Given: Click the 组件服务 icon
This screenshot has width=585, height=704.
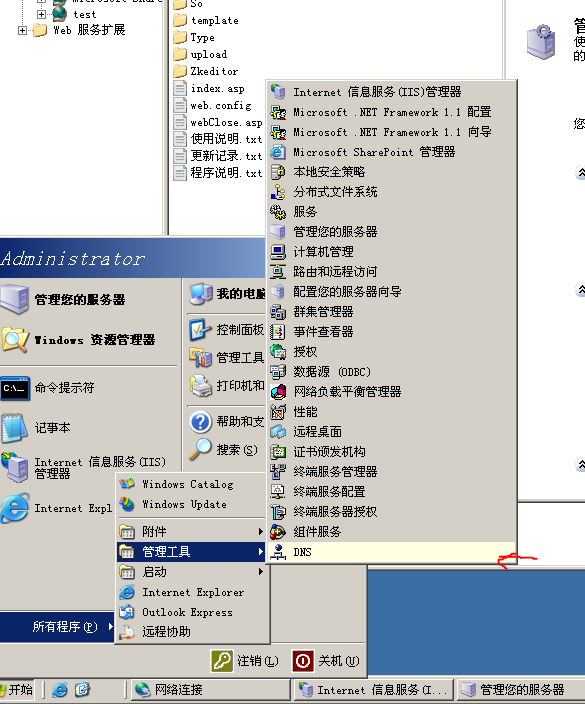Looking at the screenshot, I should (x=278, y=532).
